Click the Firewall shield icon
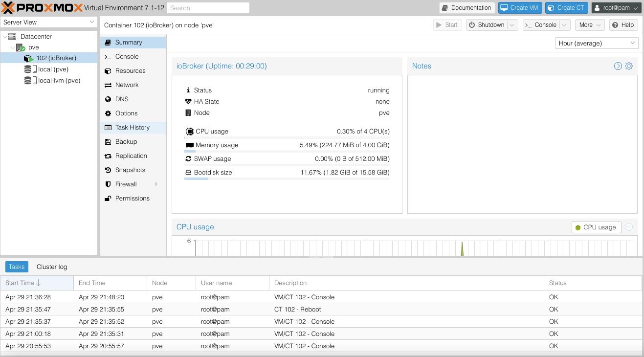This screenshot has width=644, height=357. [108, 184]
